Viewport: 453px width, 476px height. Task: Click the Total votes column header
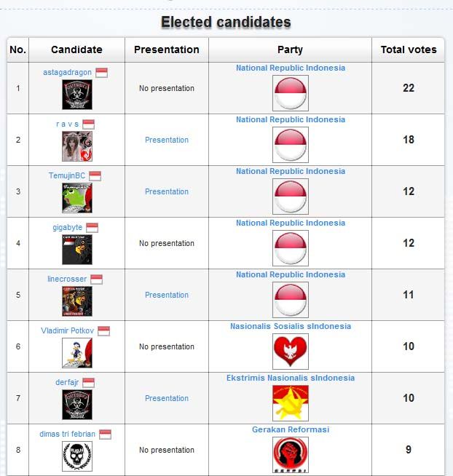[409, 49]
